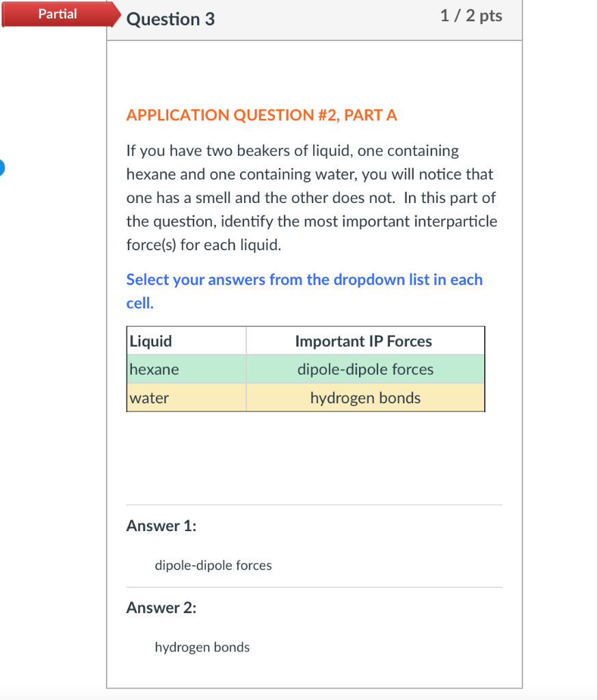
Task: Click the Application Question #2, Part A title
Action: click(262, 115)
